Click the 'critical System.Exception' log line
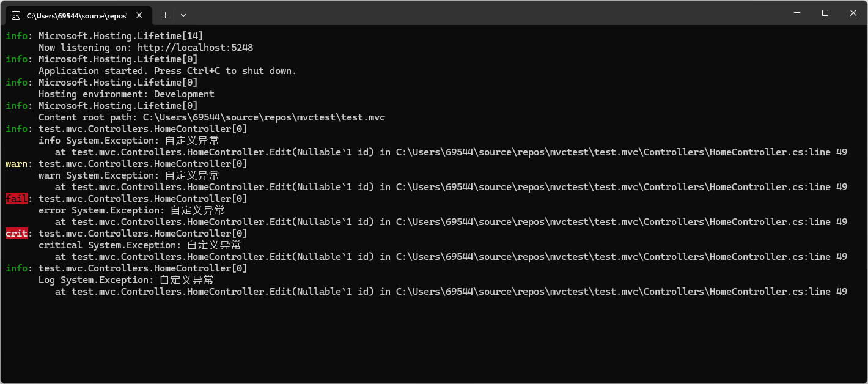Image resolution: width=868 pixels, height=384 pixels. click(139, 245)
